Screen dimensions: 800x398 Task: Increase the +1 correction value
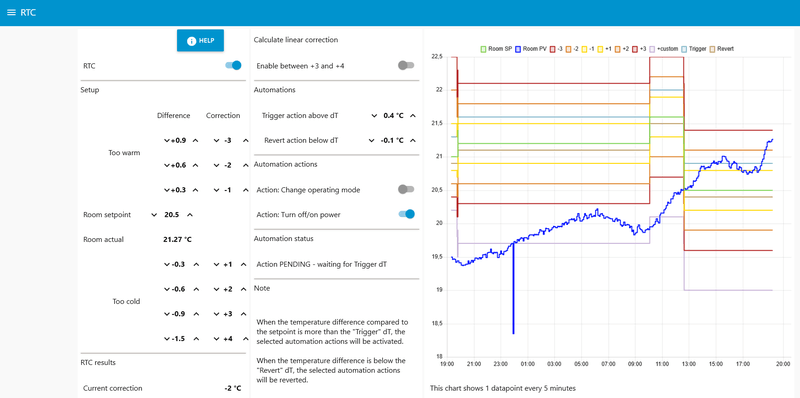[x=243, y=264]
